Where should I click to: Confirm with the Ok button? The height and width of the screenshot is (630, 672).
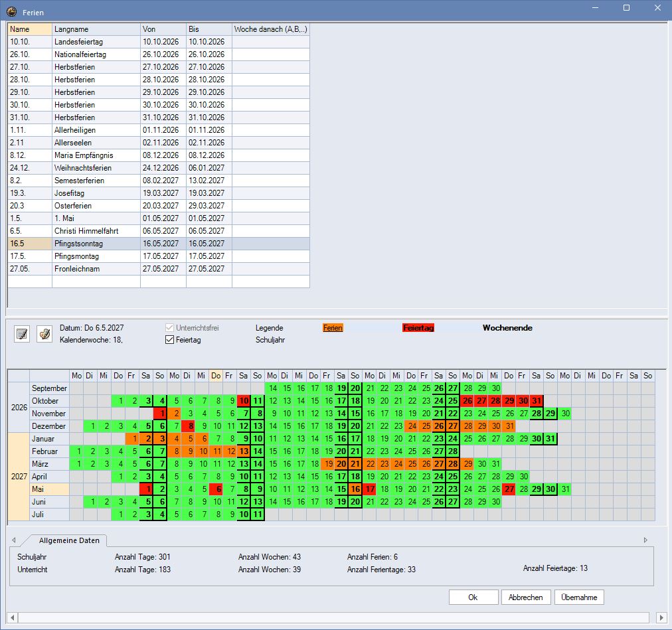pyautogui.click(x=473, y=597)
